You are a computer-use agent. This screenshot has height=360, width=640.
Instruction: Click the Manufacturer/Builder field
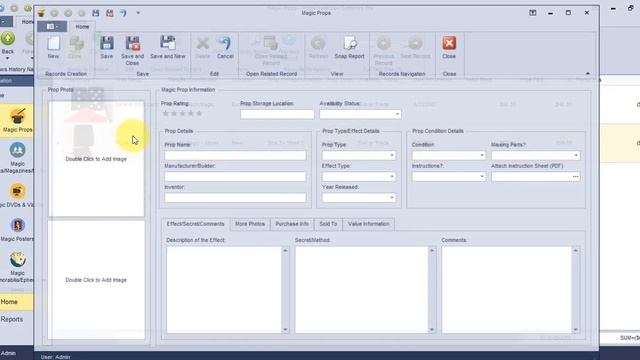(x=235, y=177)
